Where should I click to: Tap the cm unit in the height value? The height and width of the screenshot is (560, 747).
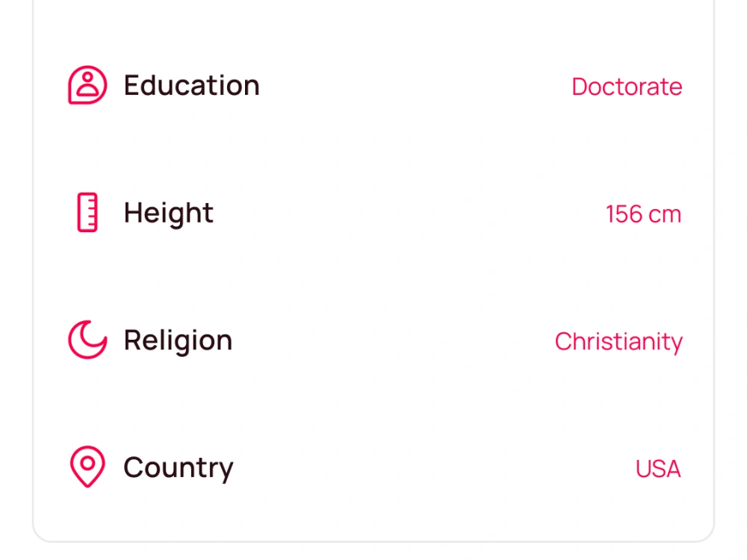pos(665,215)
